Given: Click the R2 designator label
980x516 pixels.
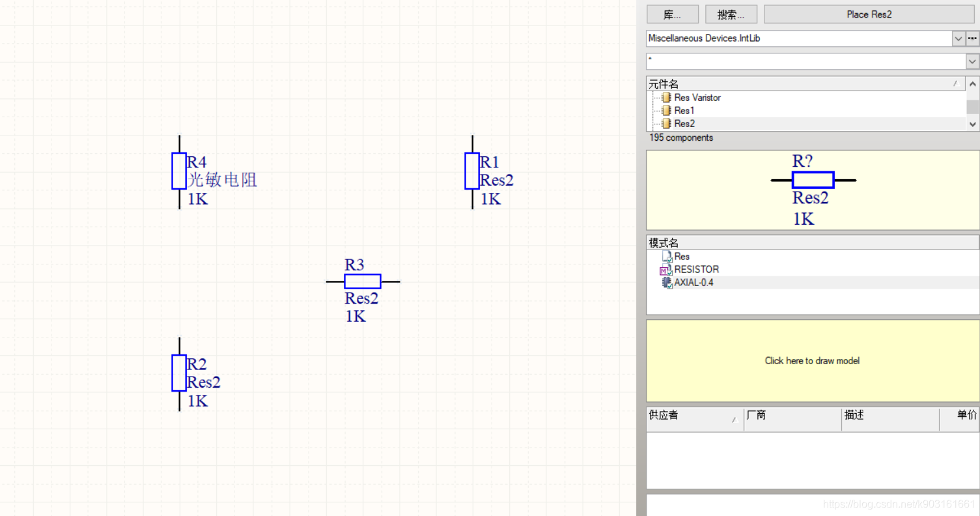Looking at the screenshot, I should pyautogui.click(x=197, y=364).
